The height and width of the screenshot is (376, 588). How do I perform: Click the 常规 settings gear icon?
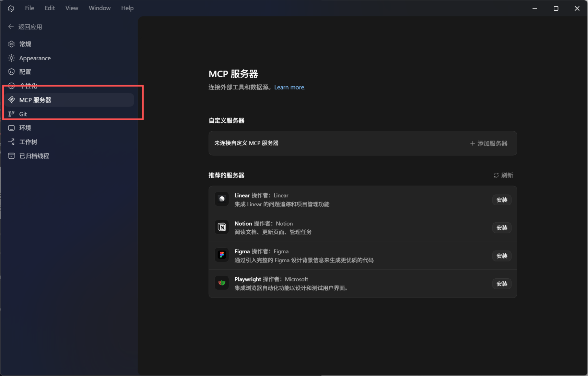pos(11,44)
